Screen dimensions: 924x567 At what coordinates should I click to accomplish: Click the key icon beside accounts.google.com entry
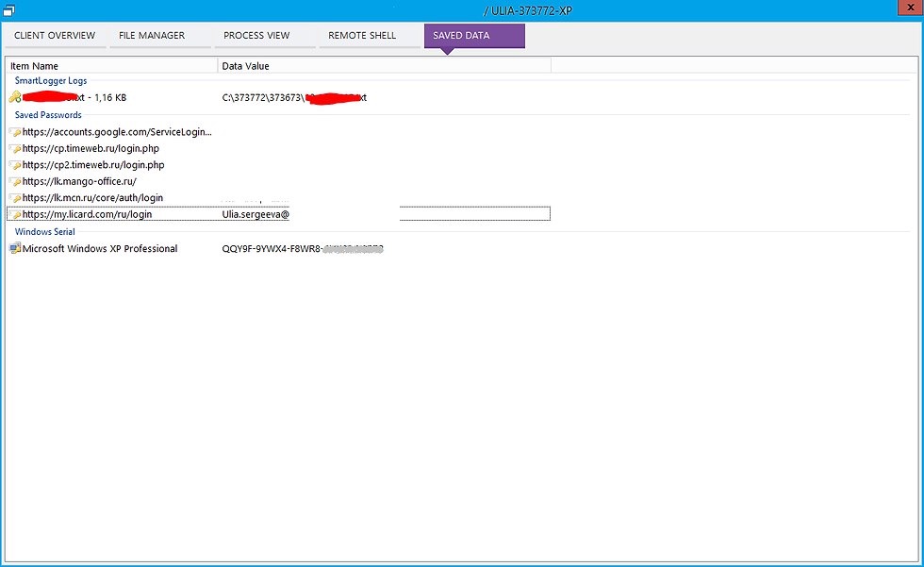[16, 132]
